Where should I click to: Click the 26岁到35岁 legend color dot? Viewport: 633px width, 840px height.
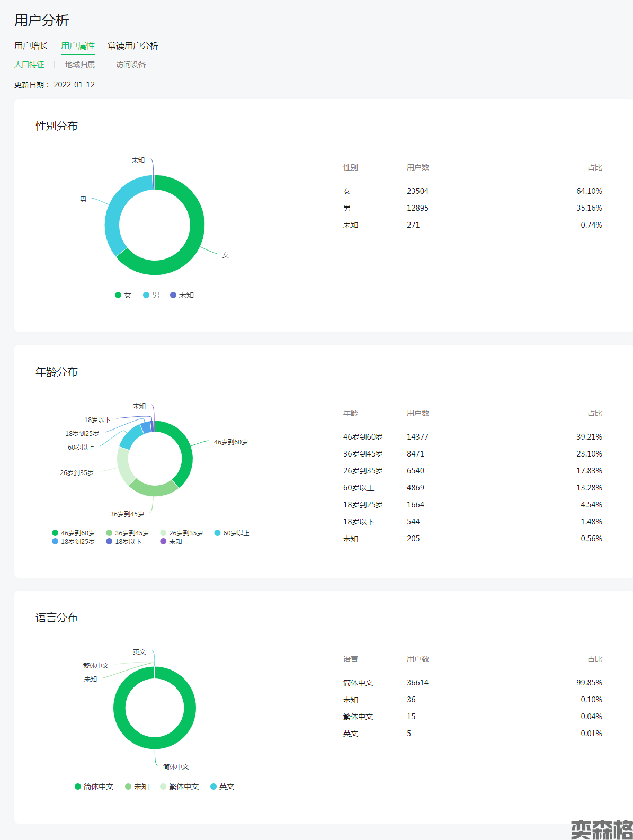(164, 533)
